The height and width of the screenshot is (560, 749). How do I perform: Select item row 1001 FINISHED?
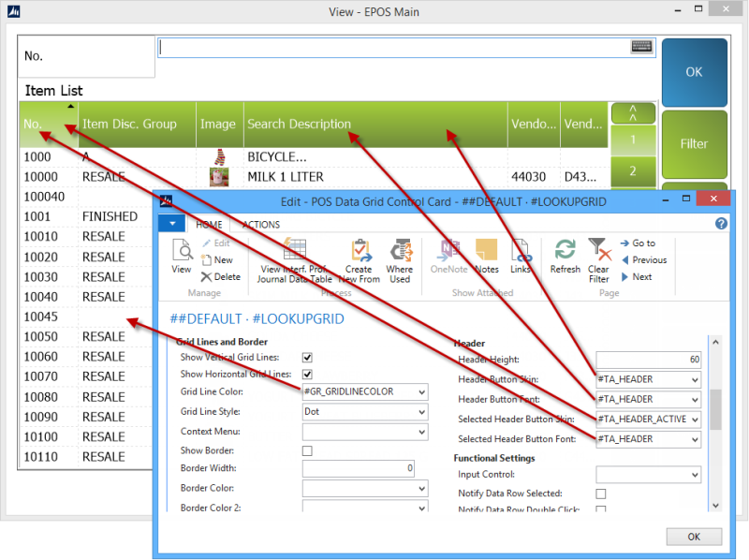click(86, 216)
